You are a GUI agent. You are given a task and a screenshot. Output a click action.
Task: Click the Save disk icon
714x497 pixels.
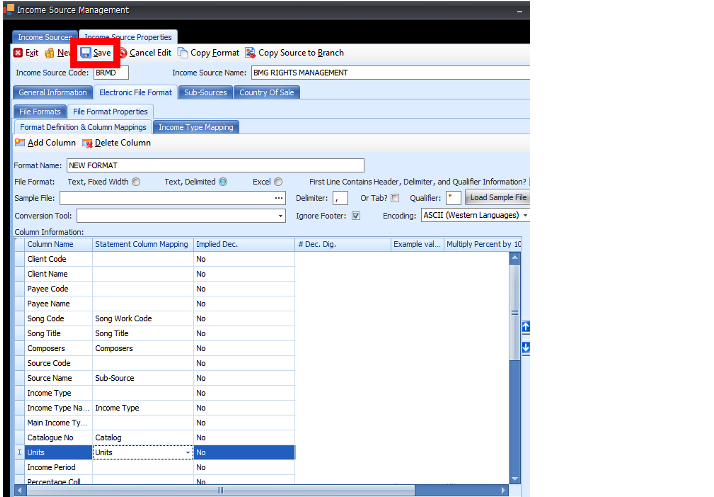[86, 53]
